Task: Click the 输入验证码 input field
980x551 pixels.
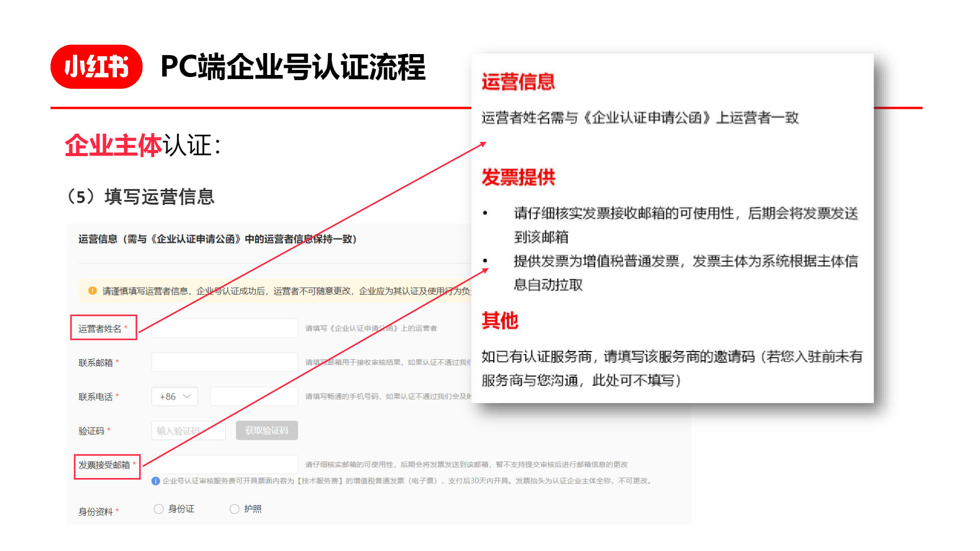Action: point(188,431)
